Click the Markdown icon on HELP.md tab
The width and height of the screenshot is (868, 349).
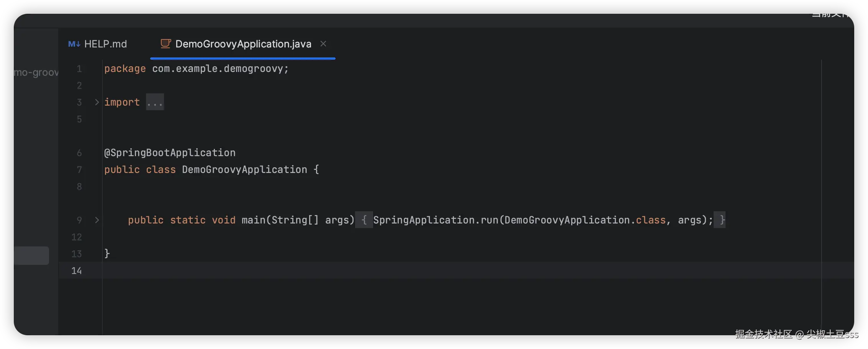pos(74,44)
